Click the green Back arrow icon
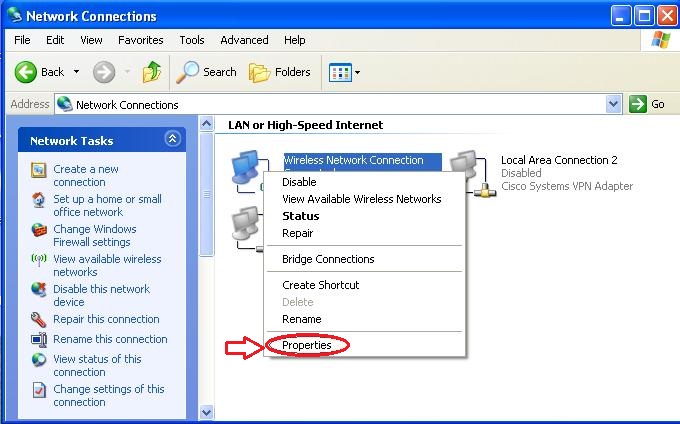Image resolution: width=680 pixels, height=424 pixels. 26,72
